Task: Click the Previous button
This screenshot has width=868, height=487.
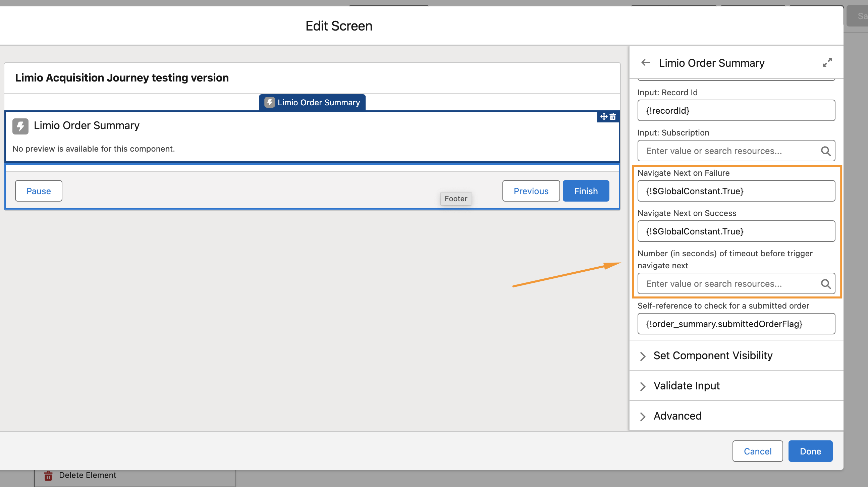Action: coord(531,191)
